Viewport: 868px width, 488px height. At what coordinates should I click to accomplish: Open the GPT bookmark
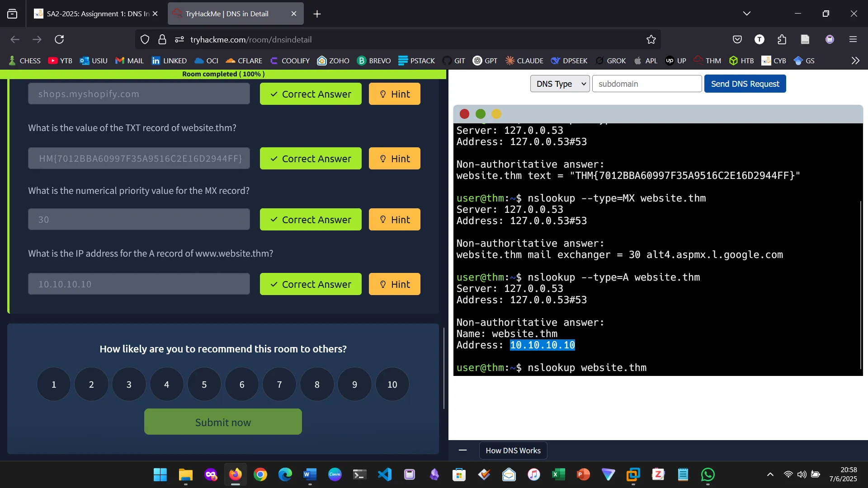pos(485,60)
